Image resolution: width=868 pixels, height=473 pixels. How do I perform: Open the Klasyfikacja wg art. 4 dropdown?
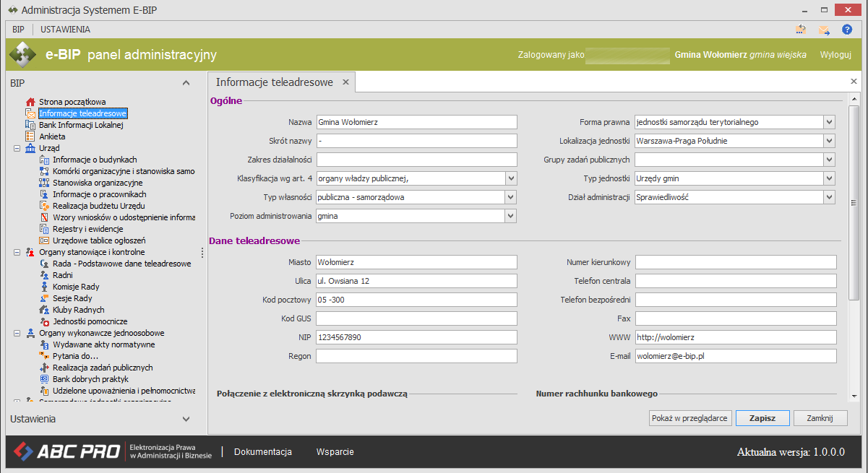[511, 178]
